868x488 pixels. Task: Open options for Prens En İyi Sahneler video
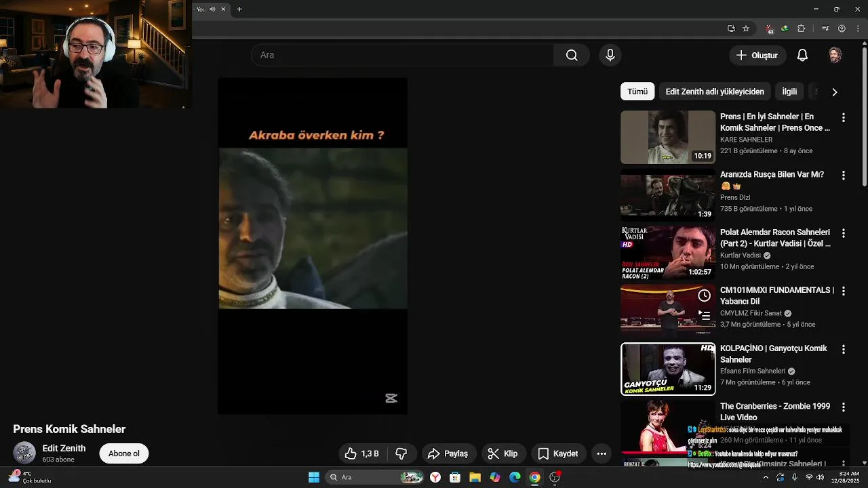point(843,117)
